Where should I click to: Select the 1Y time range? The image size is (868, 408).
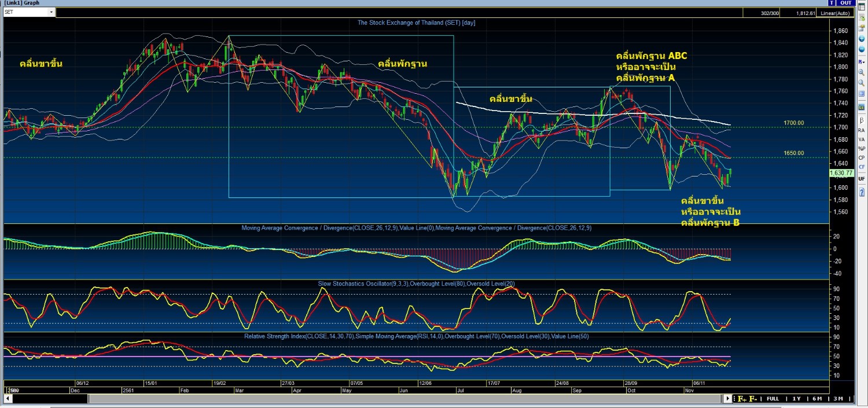pos(796,399)
